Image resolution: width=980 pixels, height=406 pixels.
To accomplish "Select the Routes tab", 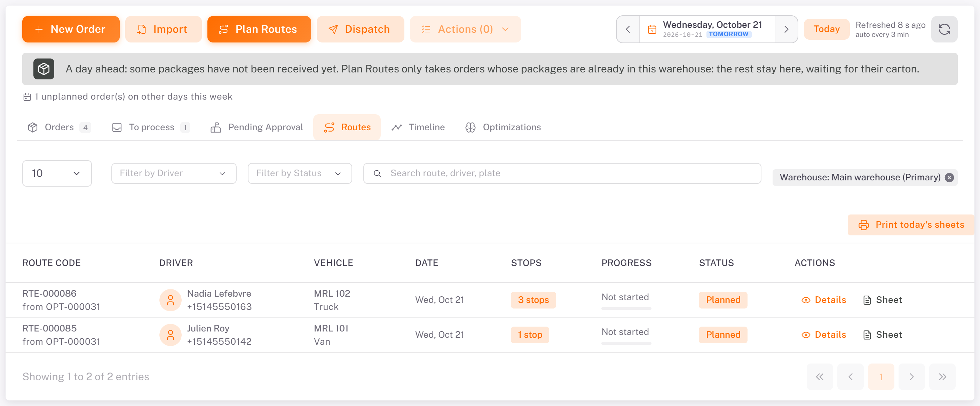I will tap(347, 127).
